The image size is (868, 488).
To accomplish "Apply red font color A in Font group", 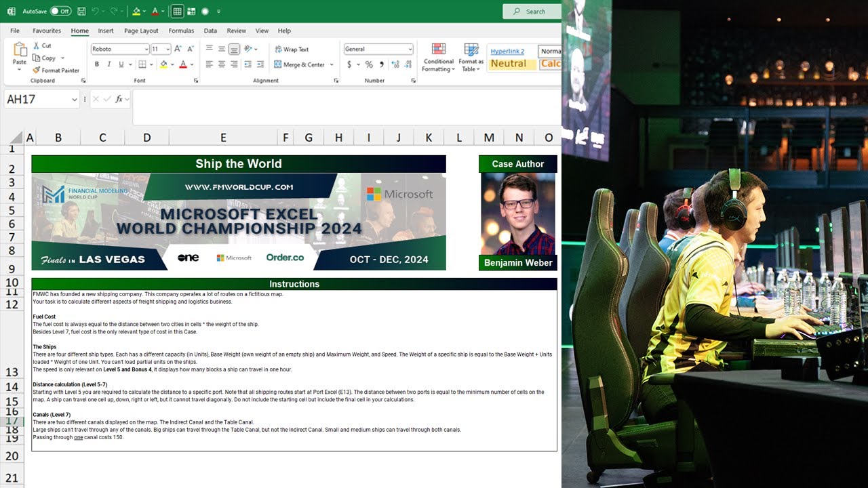I will [x=183, y=64].
